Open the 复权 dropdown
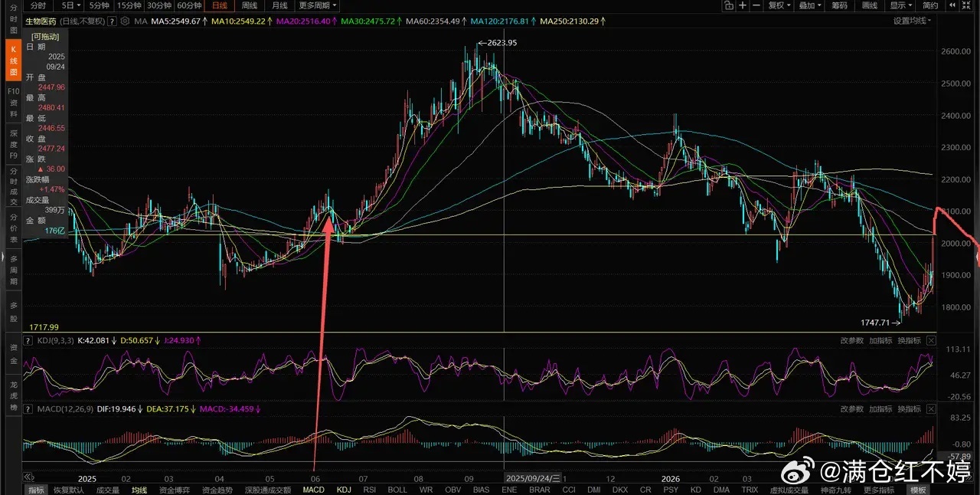The image size is (980, 495). pos(779,5)
